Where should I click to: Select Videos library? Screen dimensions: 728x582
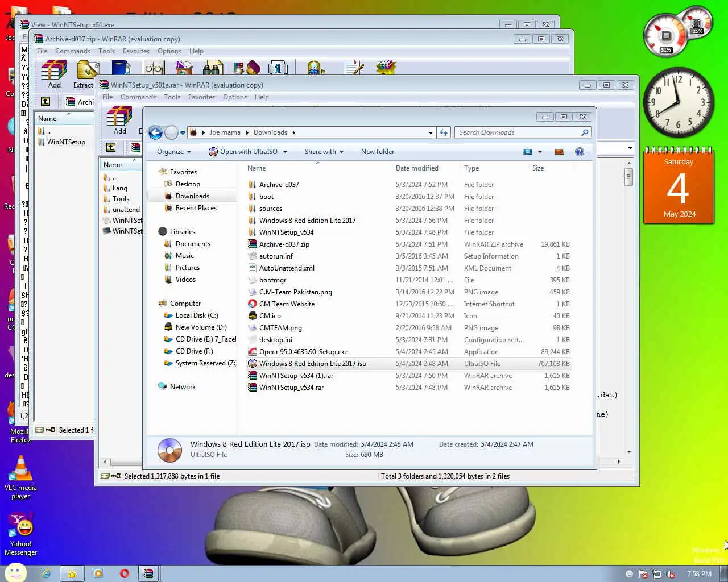[185, 280]
